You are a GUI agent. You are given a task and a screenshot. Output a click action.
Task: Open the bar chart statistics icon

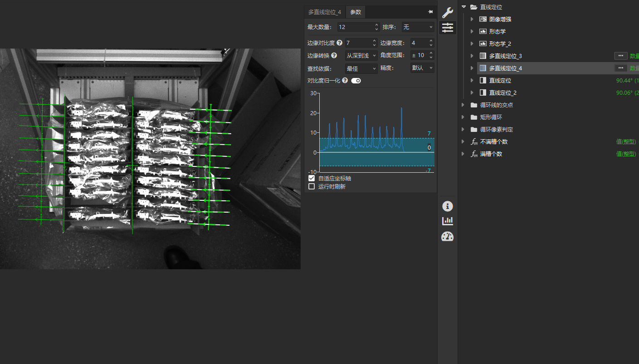pos(447,221)
